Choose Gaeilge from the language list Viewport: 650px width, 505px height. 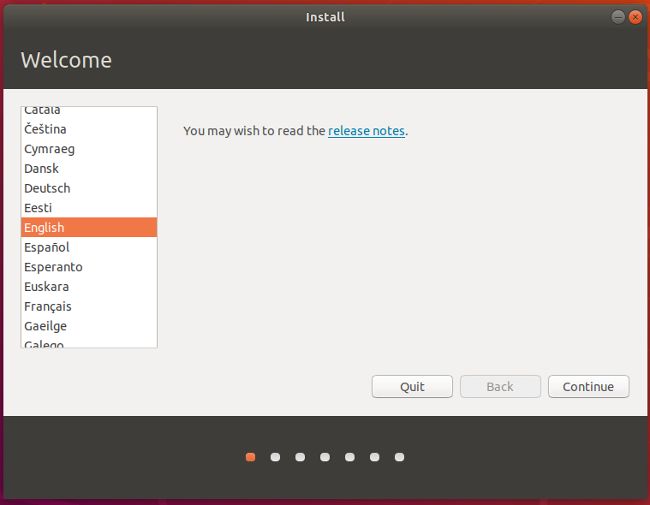(x=89, y=326)
